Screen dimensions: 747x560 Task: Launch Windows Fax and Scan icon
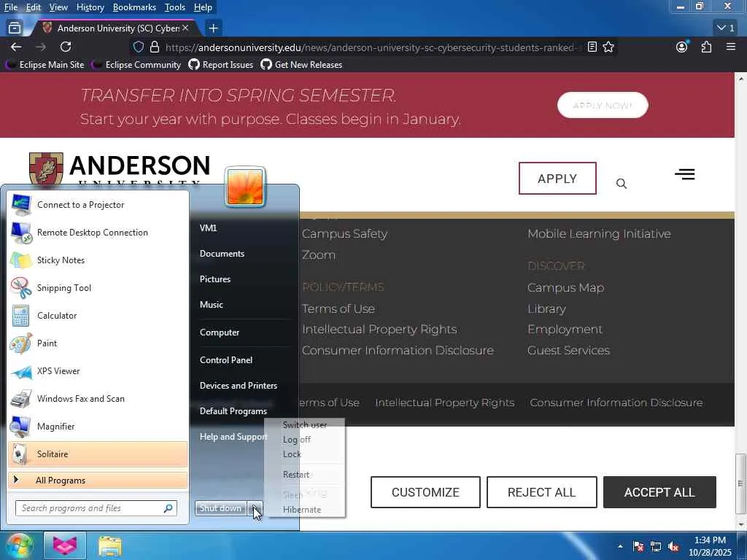(x=21, y=399)
